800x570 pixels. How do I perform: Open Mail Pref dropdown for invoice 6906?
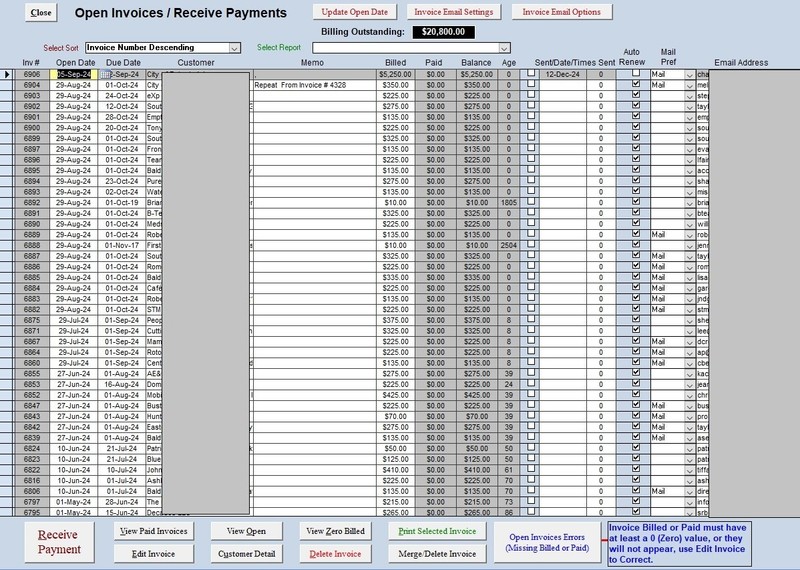click(690, 75)
